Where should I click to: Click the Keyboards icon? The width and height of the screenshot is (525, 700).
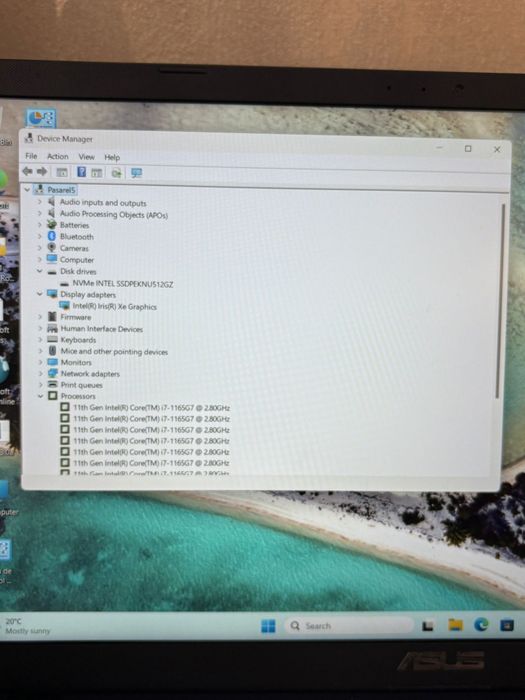coord(52,339)
